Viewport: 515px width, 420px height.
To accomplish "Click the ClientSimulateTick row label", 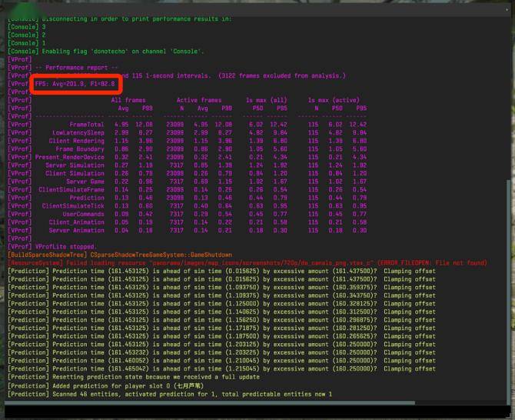I will 73,205.
